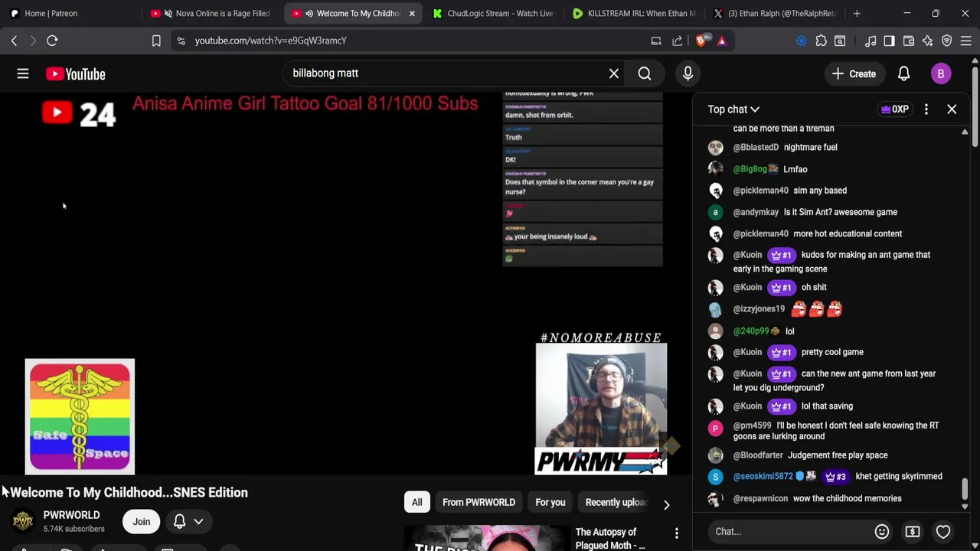This screenshot has width=980, height=551.
Task: View 0XP channel points badge
Action: (x=894, y=109)
